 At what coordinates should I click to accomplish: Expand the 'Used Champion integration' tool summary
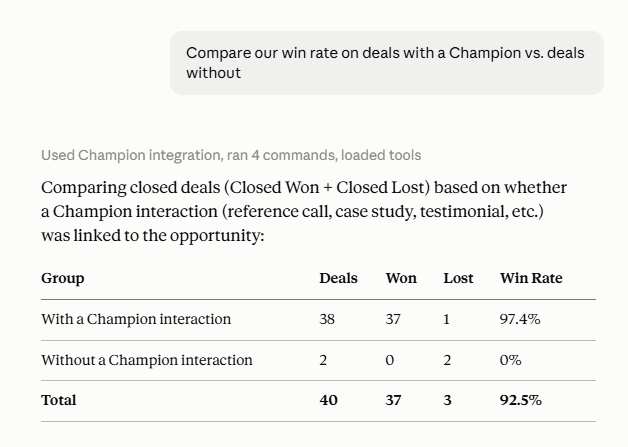tap(231, 155)
